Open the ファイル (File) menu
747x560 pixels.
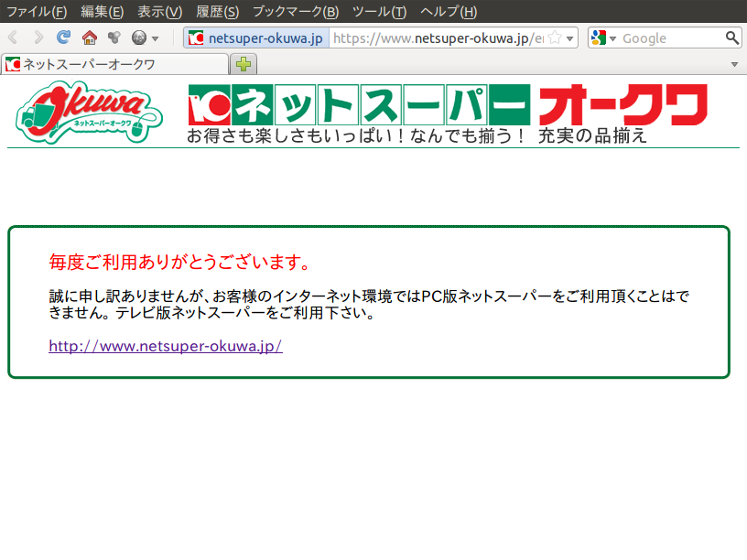(37, 11)
